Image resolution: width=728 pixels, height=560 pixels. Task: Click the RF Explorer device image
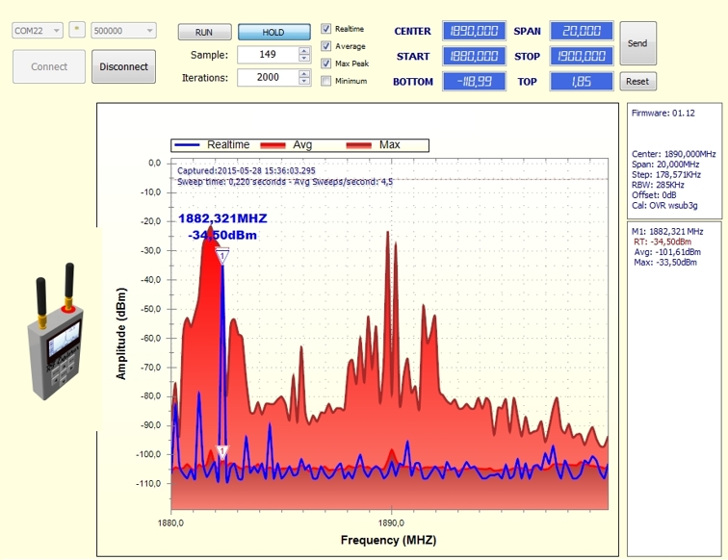click(57, 331)
